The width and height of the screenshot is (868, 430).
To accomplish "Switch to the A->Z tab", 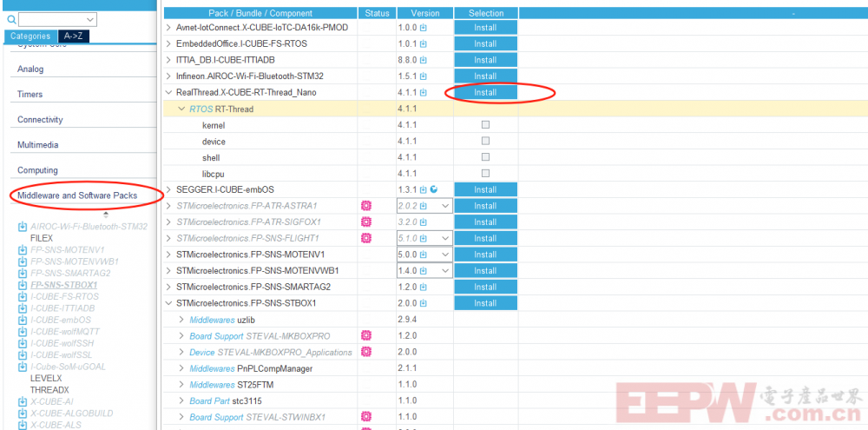I will pos(74,36).
